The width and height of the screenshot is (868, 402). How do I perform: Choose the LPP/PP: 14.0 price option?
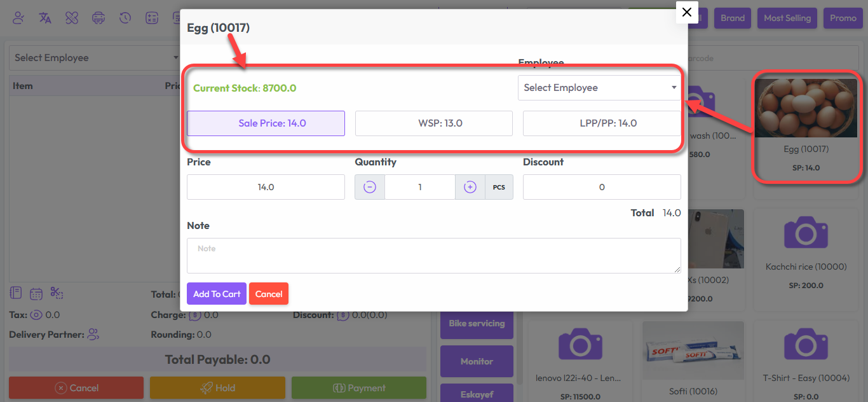tap(601, 123)
